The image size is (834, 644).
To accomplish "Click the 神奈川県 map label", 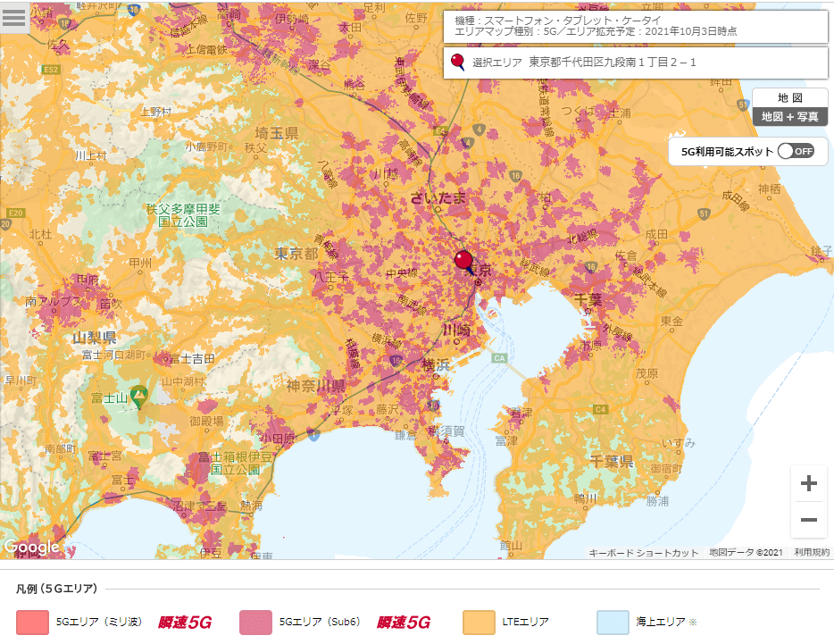I will tap(316, 386).
